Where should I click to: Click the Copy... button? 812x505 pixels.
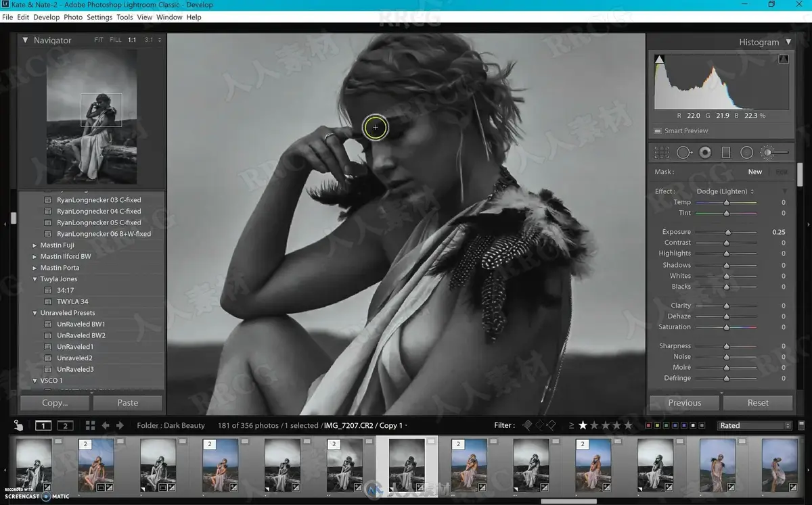tap(55, 403)
